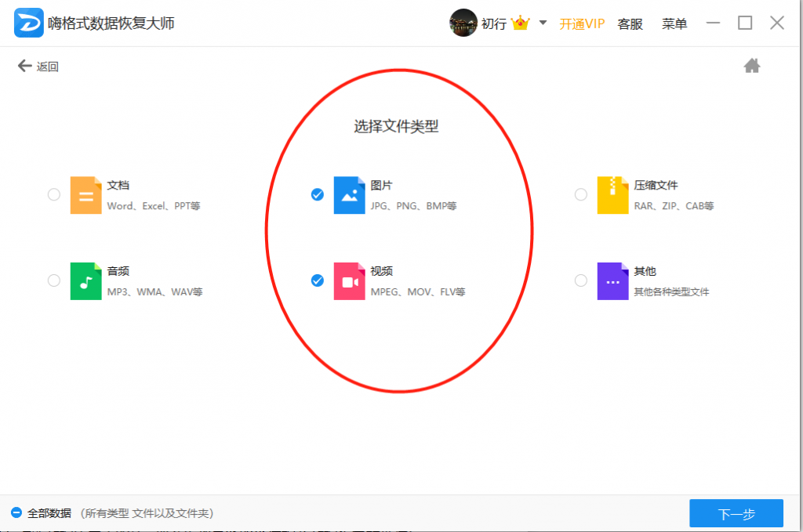803x532 pixels.
Task: Click the yellow zip archive icon
Action: [612, 195]
